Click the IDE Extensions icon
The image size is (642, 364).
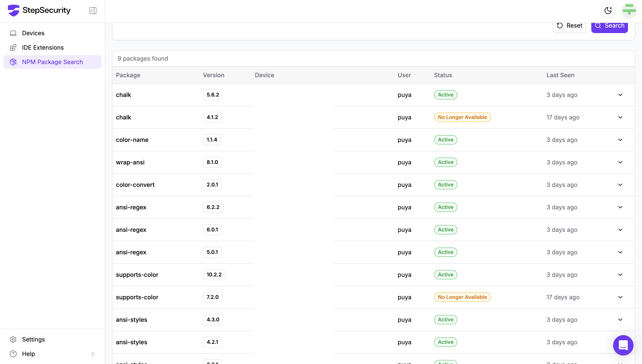13,48
